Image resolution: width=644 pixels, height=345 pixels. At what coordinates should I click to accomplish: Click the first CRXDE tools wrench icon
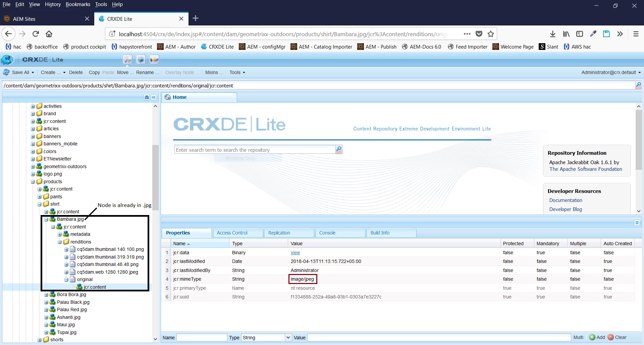[x=127, y=60]
